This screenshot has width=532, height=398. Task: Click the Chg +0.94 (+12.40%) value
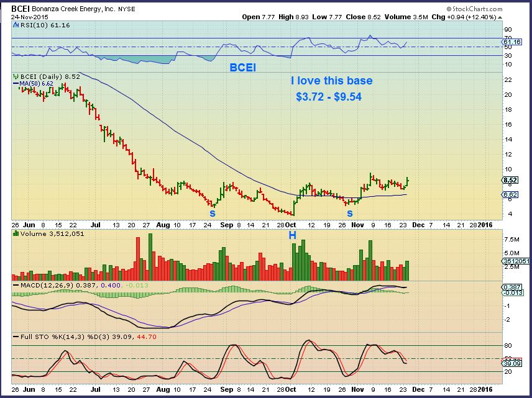464,17
